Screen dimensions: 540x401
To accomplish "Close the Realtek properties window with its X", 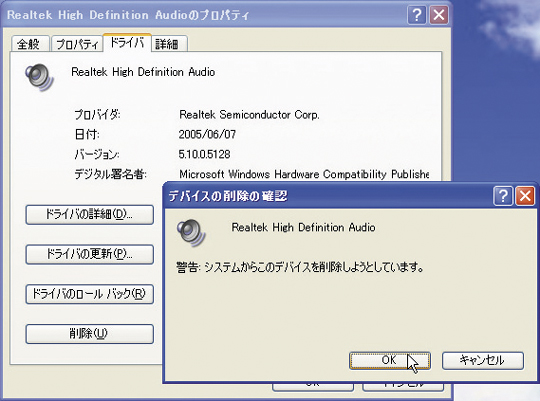I will pyautogui.click(x=438, y=15).
